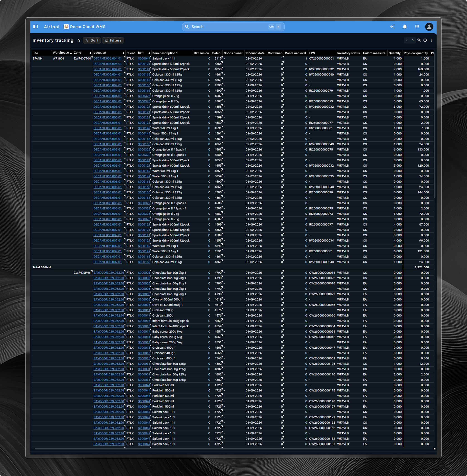This screenshot has height=476, width=467.
Task: Open the three-dot more options menu
Action: [x=431, y=40]
